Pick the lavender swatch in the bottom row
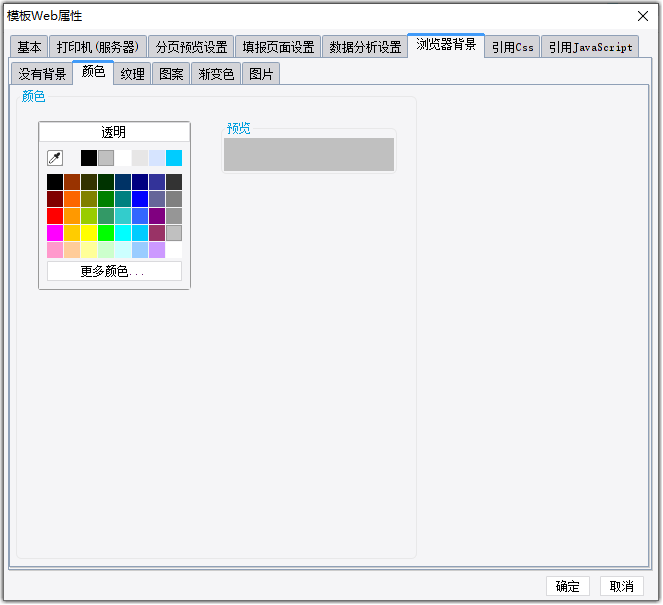Viewport: 663px width, 605px height. tap(157, 250)
